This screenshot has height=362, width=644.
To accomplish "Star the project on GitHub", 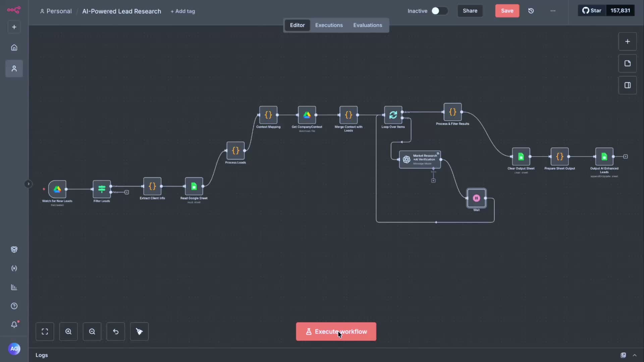I will (592, 10).
